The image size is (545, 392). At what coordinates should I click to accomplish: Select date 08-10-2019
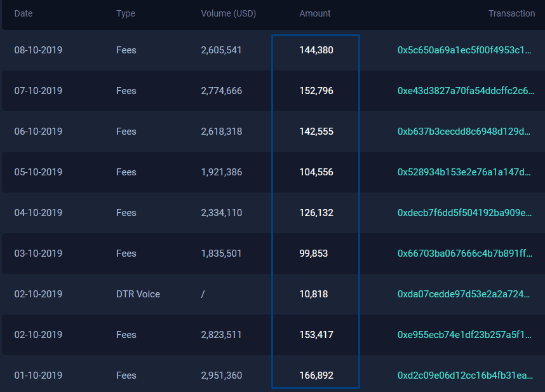(38, 50)
